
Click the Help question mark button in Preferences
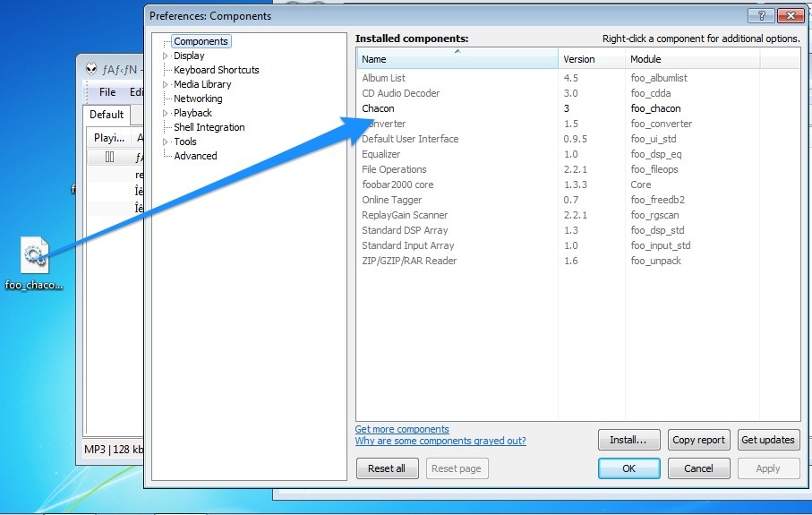[761, 15]
